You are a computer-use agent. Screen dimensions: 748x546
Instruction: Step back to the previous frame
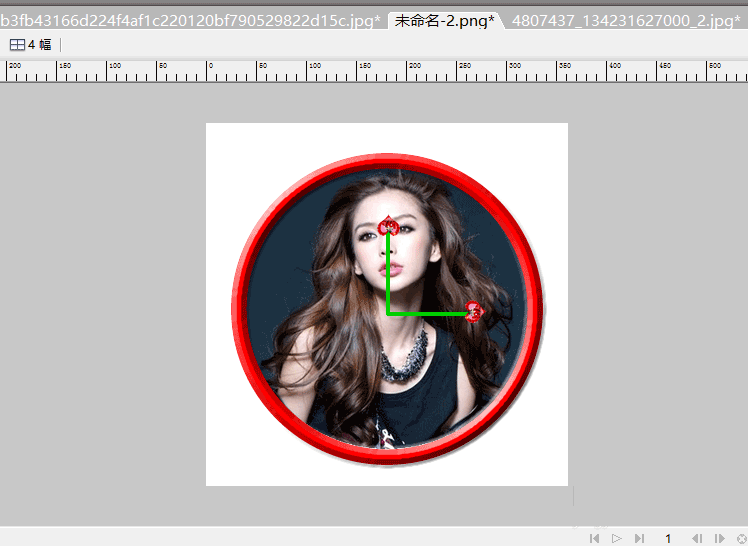point(697,538)
